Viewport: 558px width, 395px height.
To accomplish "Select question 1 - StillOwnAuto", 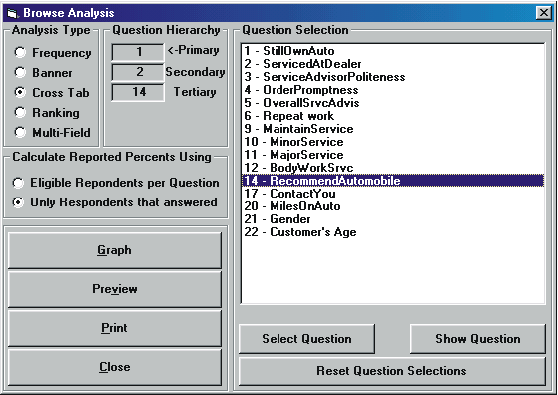I will click(393, 51).
